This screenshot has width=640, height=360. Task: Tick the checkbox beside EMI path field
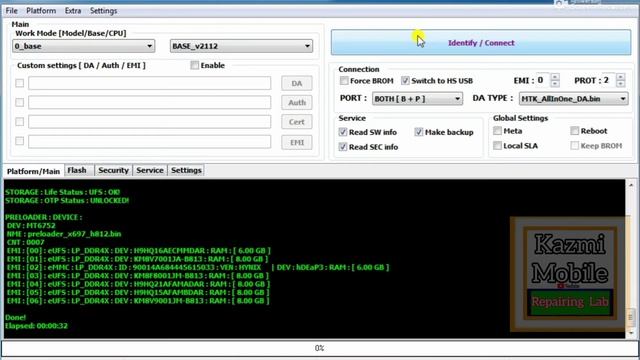pos(20,141)
